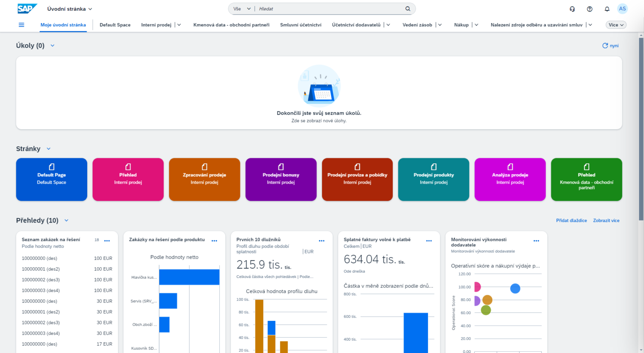Refresh tasks with the nyní icon

[605, 45]
